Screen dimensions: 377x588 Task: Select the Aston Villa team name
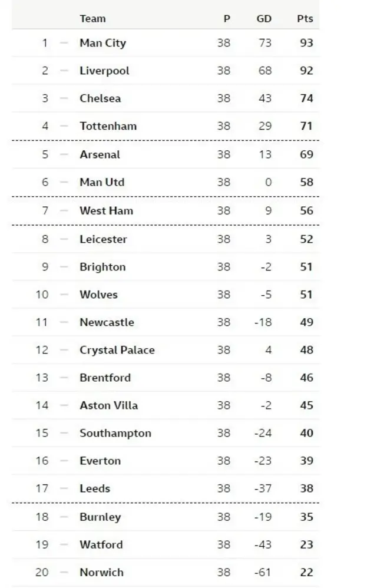pos(108,405)
